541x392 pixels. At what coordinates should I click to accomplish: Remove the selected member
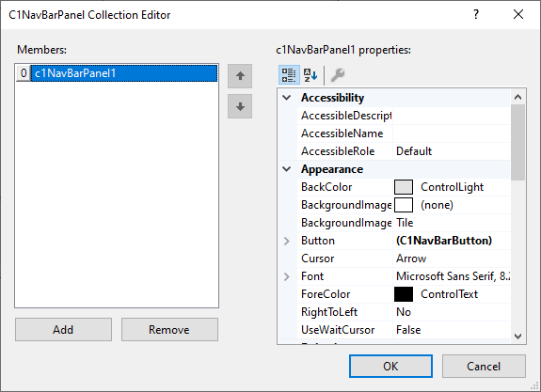click(x=169, y=330)
